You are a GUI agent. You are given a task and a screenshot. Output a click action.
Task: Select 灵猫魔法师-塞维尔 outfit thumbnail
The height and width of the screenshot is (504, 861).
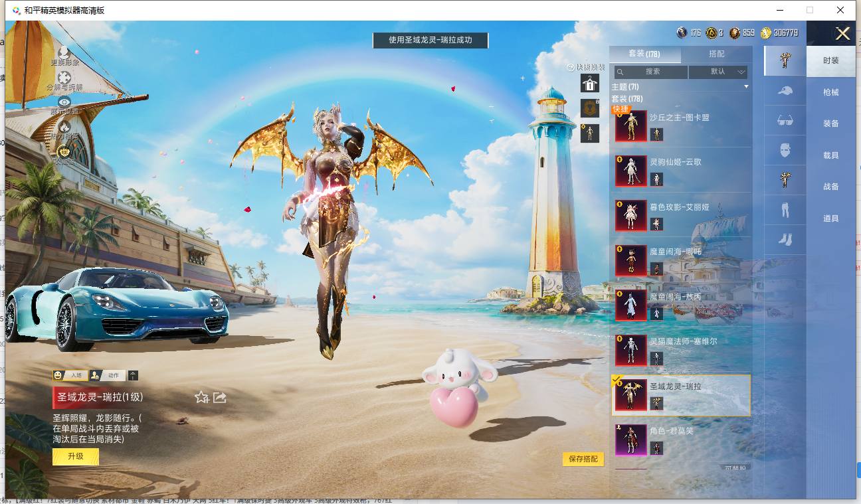click(630, 350)
